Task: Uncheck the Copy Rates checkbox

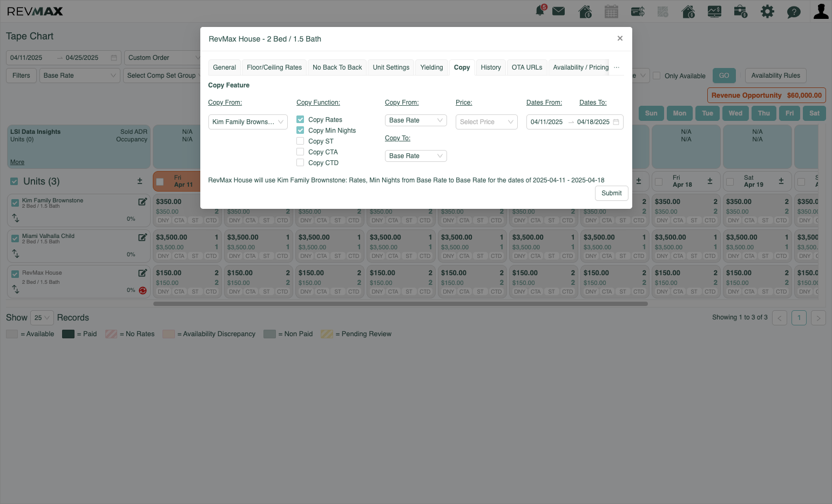Action: pos(300,119)
